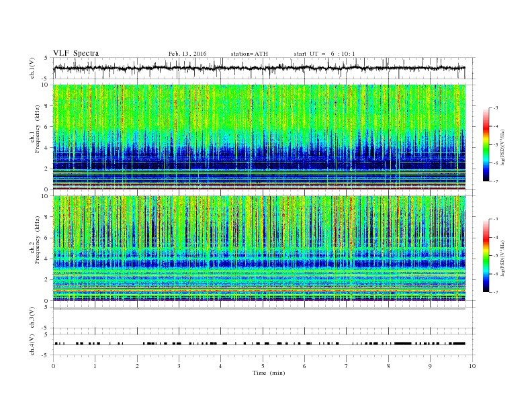Click the ch.2 "Frequency (kHz)" axis label
532x411 pixels.
point(38,240)
